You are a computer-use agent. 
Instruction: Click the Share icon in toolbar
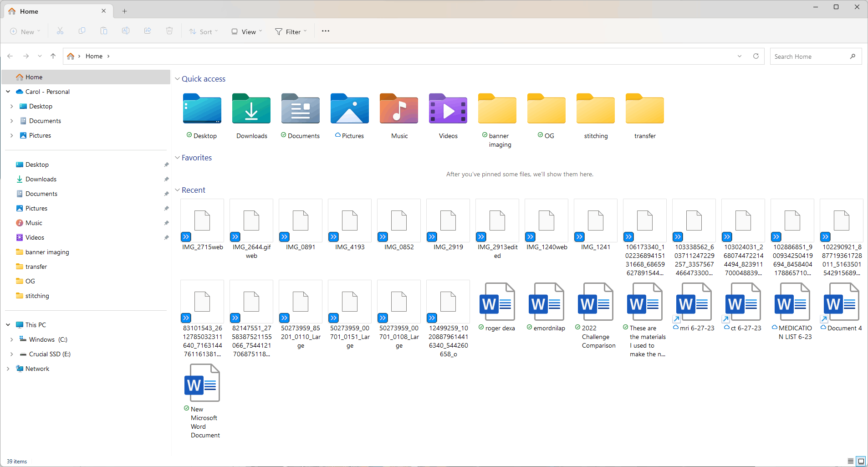pyautogui.click(x=148, y=31)
